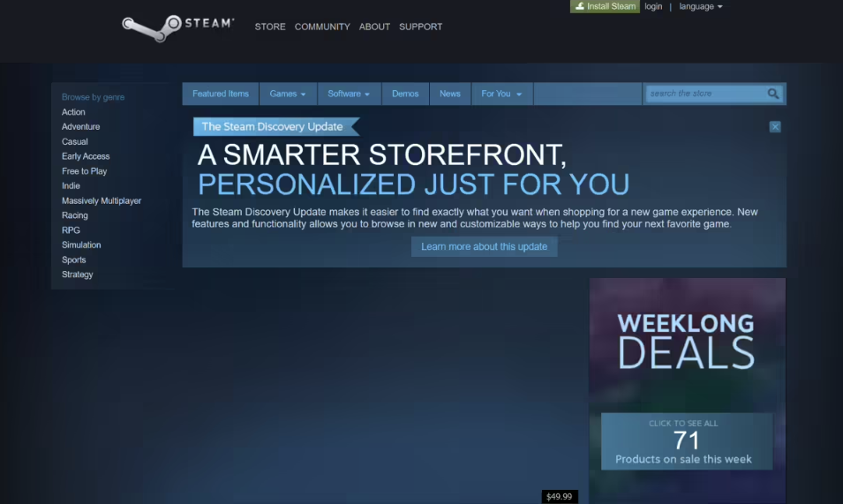The image size is (843, 504).
Task: Browse the Early Access genre
Action: (x=86, y=156)
